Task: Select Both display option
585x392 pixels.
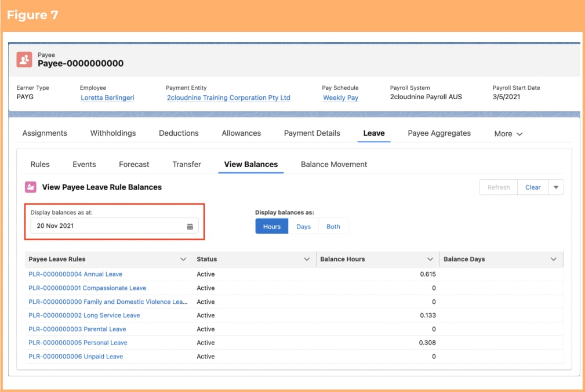Action: pos(333,226)
